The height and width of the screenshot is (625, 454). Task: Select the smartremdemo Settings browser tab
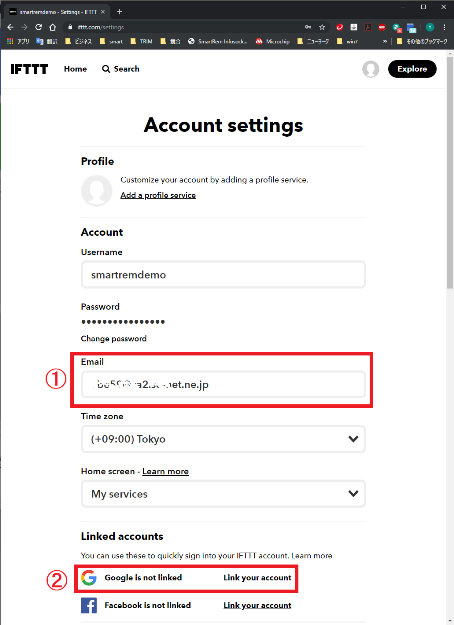[x=57, y=12]
